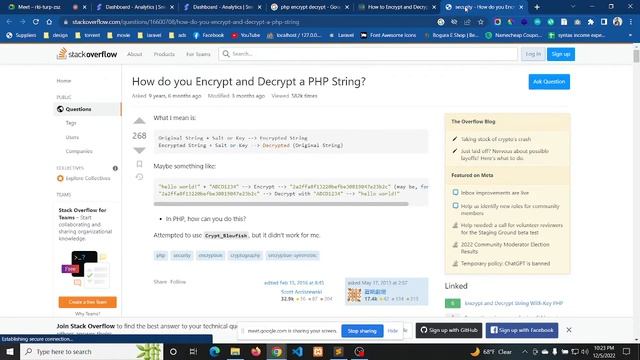Open the cryptography tag
Viewport: 640px width, 360px height.
pos(245,256)
